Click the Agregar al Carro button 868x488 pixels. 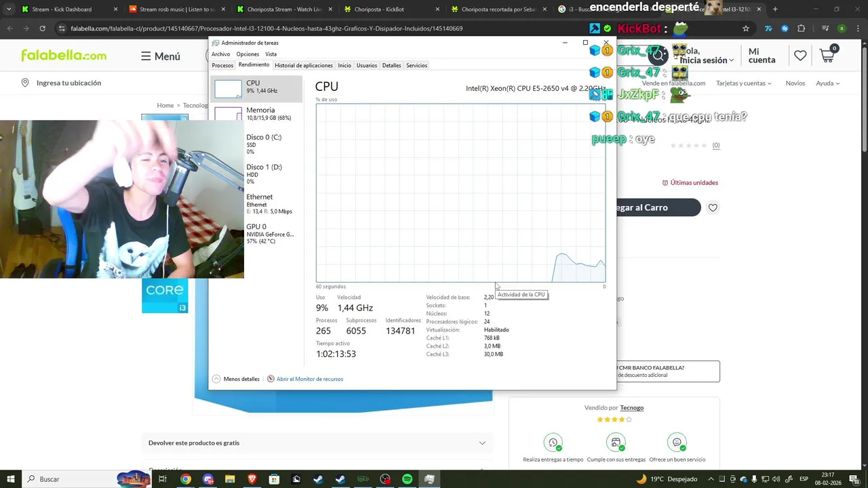pyautogui.click(x=658, y=207)
